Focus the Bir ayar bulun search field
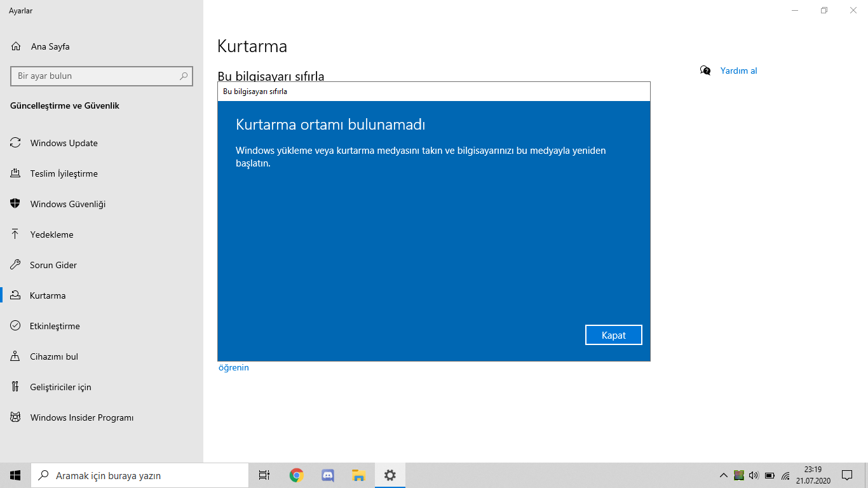Image resolution: width=868 pixels, height=488 pixels. click(x=101, y=76)
